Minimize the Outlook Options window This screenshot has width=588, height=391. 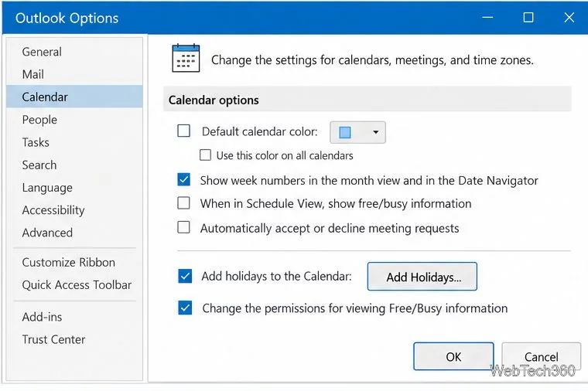click(487, 17)
